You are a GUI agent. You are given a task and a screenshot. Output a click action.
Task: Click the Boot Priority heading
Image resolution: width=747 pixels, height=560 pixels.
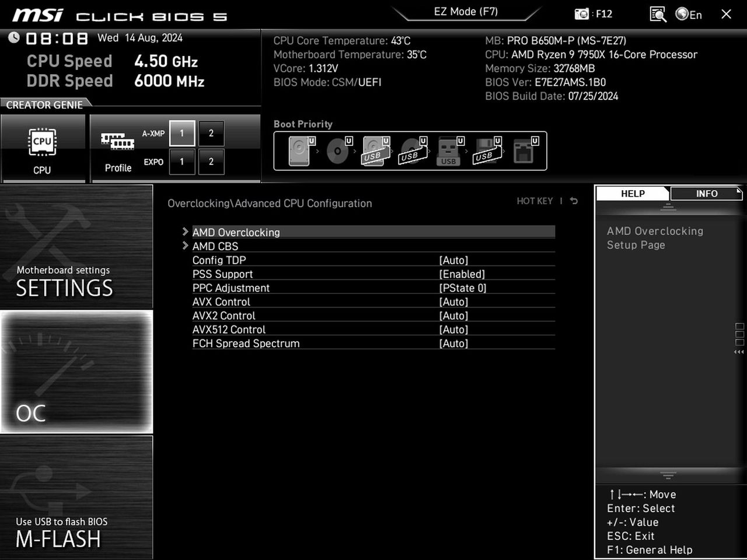303,124
